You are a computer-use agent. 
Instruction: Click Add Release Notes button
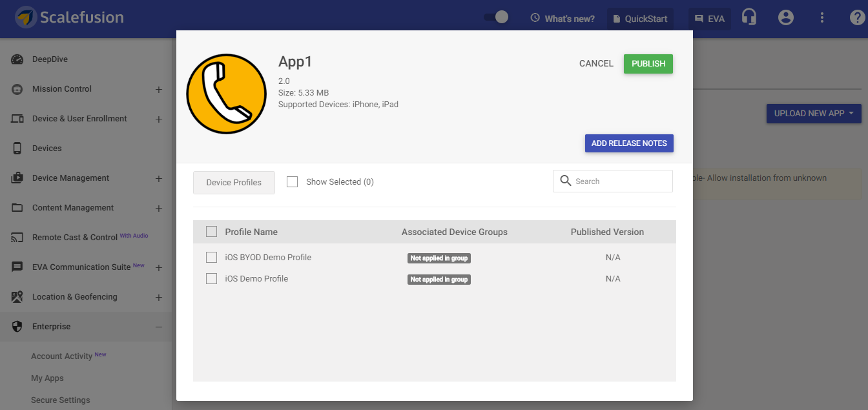click(x=629, y=143)
